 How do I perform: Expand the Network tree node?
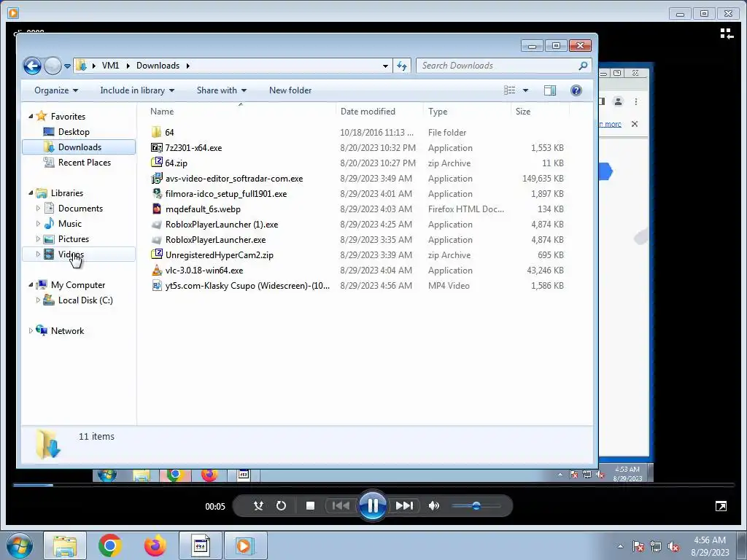point(31,331)
